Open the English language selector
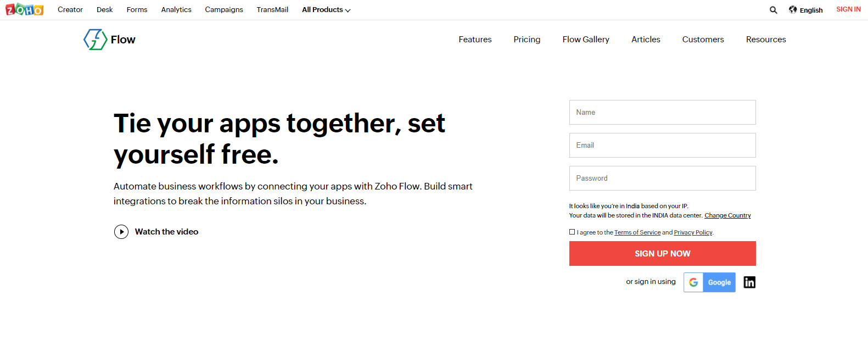The image size is (868, 340). (811, 10)
